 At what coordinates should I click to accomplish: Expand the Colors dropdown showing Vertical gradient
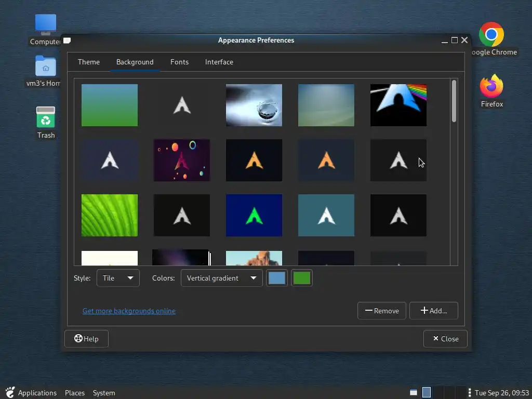click(x=221, y=278)
